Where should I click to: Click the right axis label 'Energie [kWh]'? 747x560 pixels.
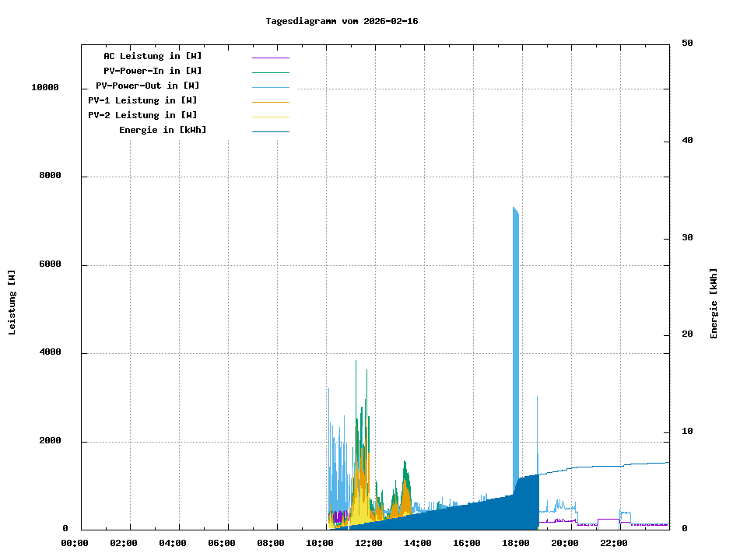714,303
